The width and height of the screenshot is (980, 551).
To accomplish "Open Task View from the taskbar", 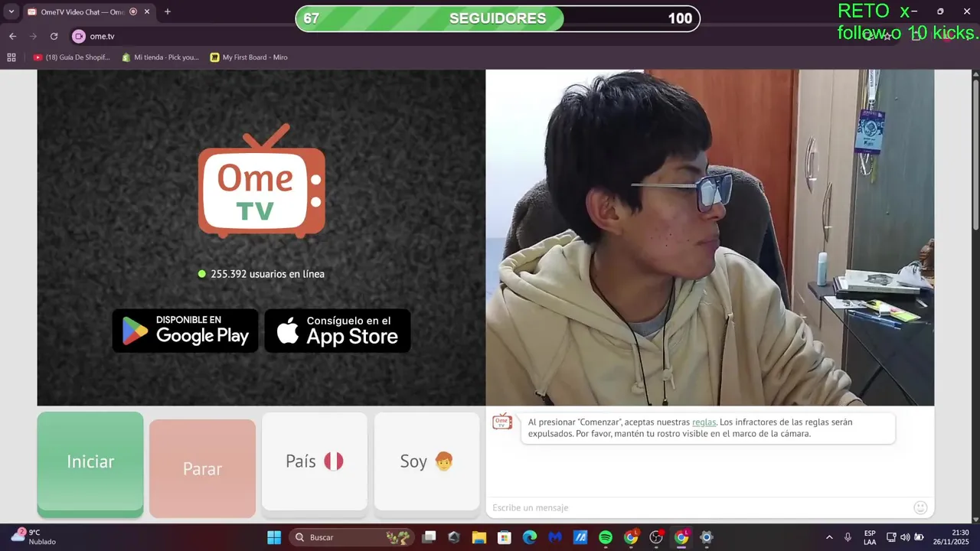I will click(x=429, y=537).
